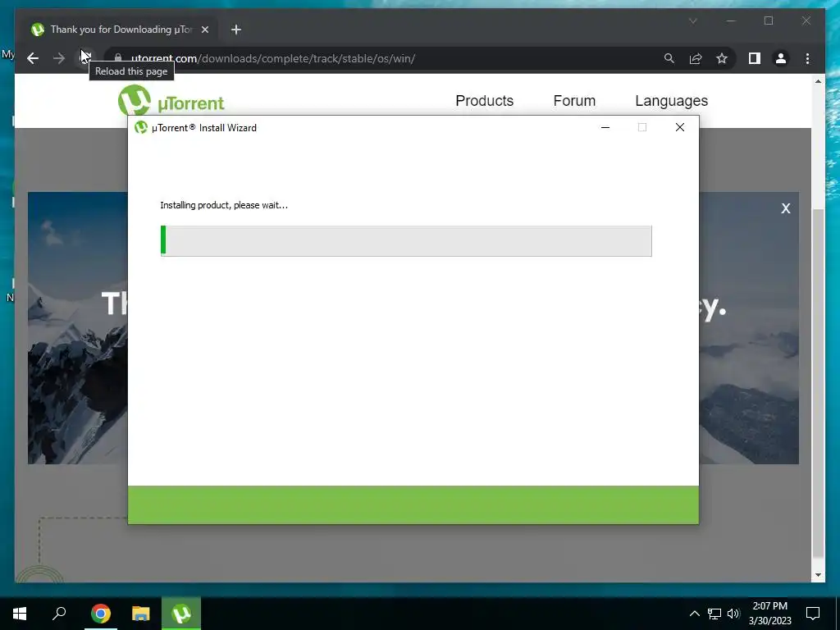Close the µTorrent Install Wizard window

[680, 127]
